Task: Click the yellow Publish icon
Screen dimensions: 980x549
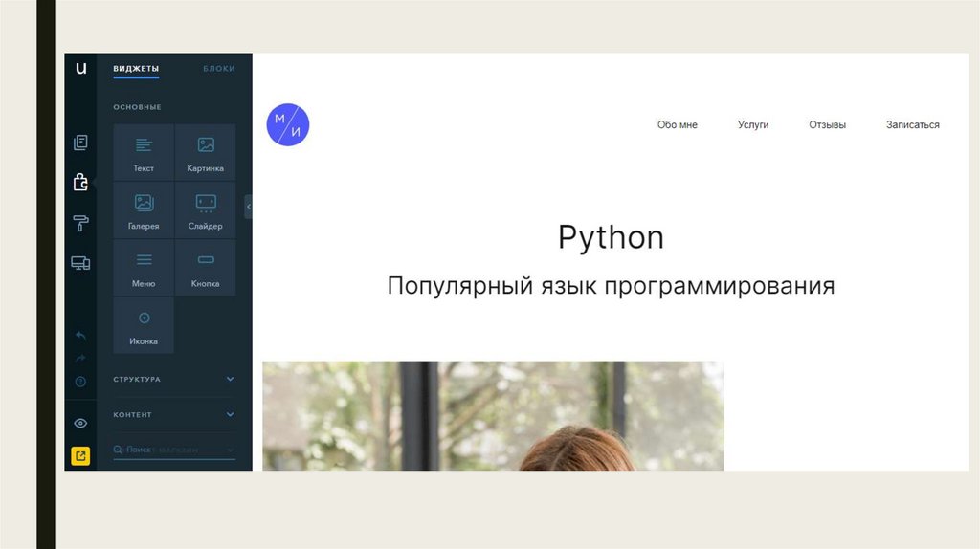Action: 80,456
